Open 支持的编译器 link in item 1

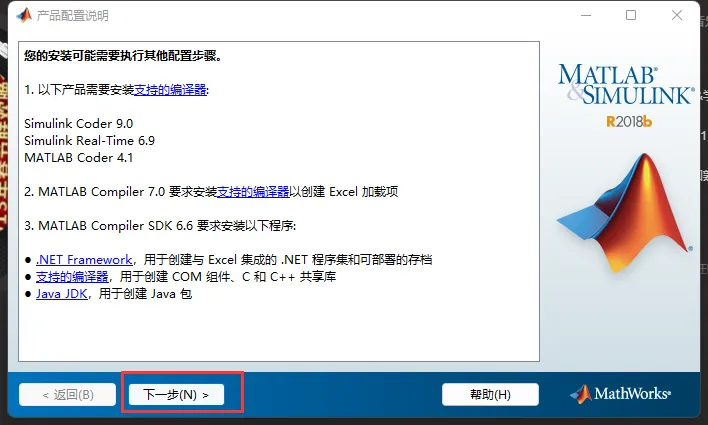click(170, 90)
